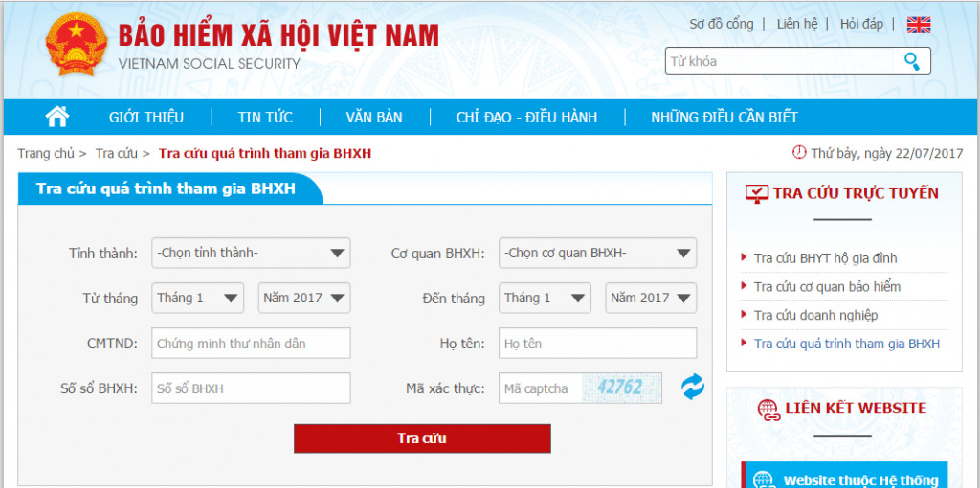980x488 pixels.
Task: Click the red Tra cứu button
Action: point(422,438)
